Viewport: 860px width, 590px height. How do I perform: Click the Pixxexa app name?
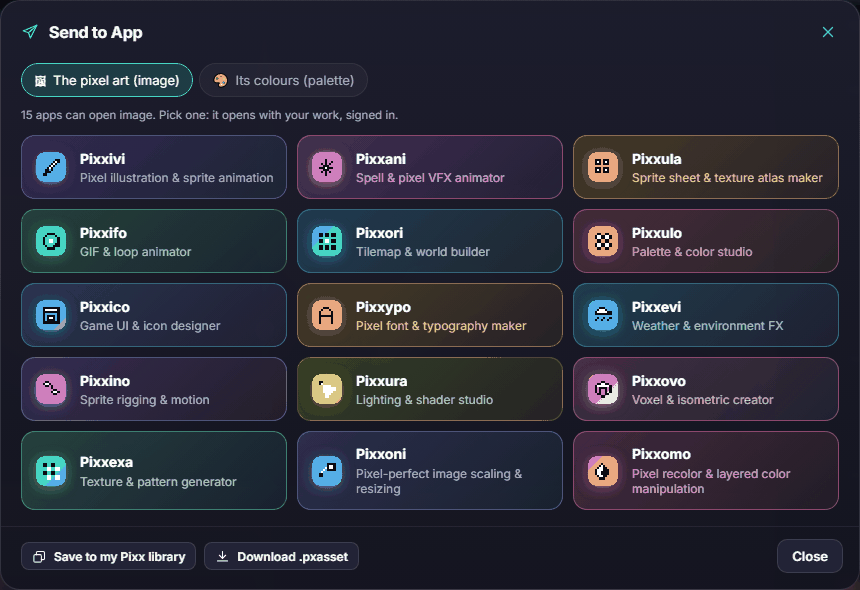106,462
